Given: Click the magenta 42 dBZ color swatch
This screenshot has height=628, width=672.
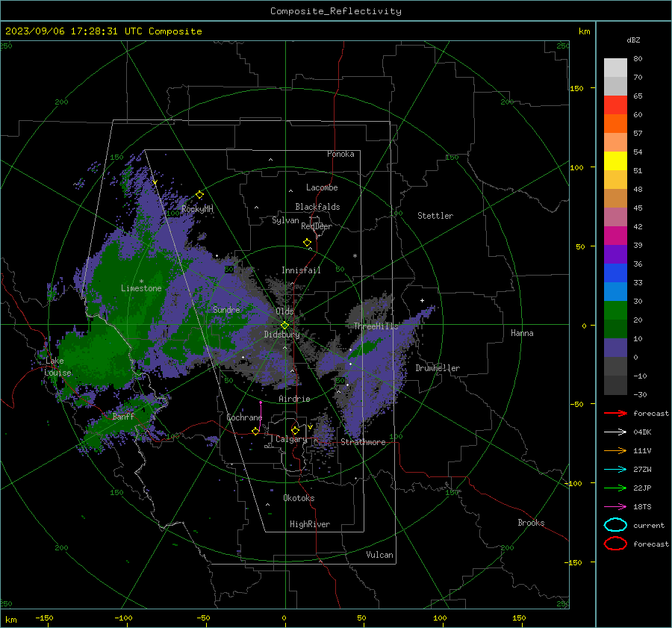Looking at the screenshot, I should 615,236.
